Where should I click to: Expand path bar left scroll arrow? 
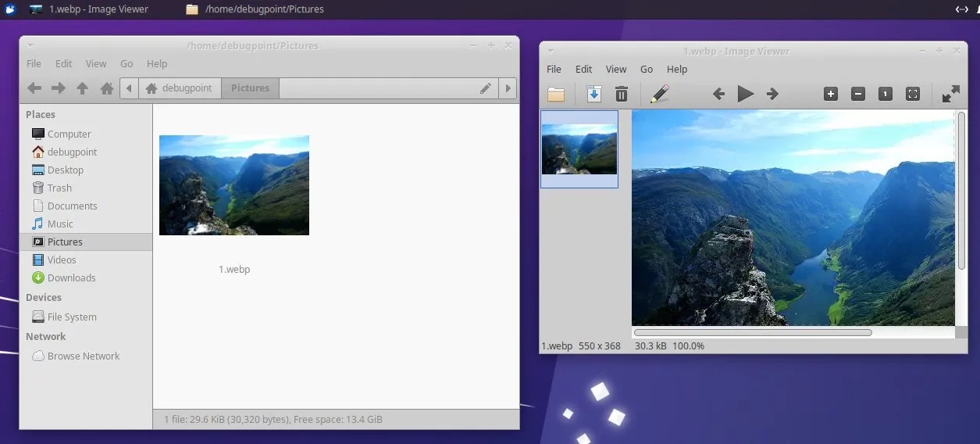(129, 88)
